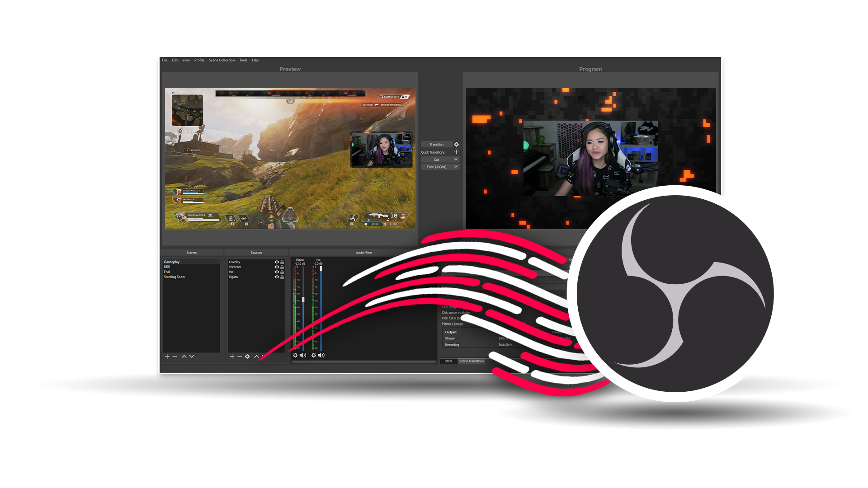Image resolution: width=868 pixels, height=488 pixels.
Task: Open Elgato audio channel settings gear
Action: tap(295, 355)
